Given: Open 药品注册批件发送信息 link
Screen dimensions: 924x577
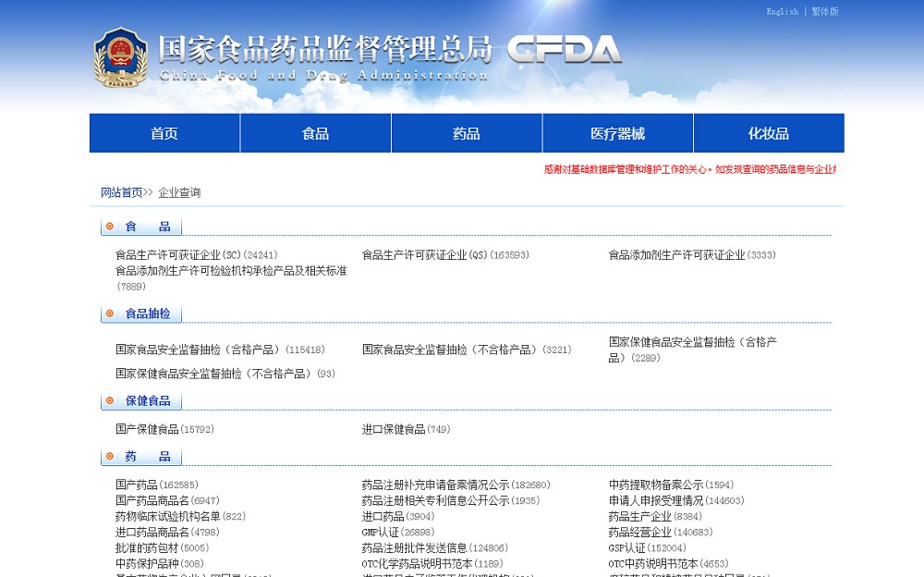Looking at the screenshot, I should tap(435, 548).
